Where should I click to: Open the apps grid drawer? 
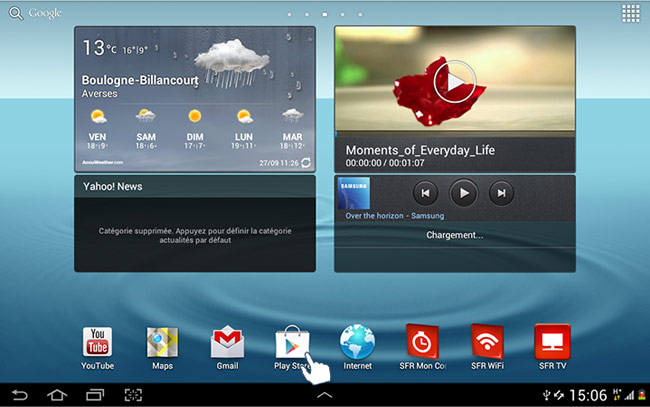(x=631, y=14)
